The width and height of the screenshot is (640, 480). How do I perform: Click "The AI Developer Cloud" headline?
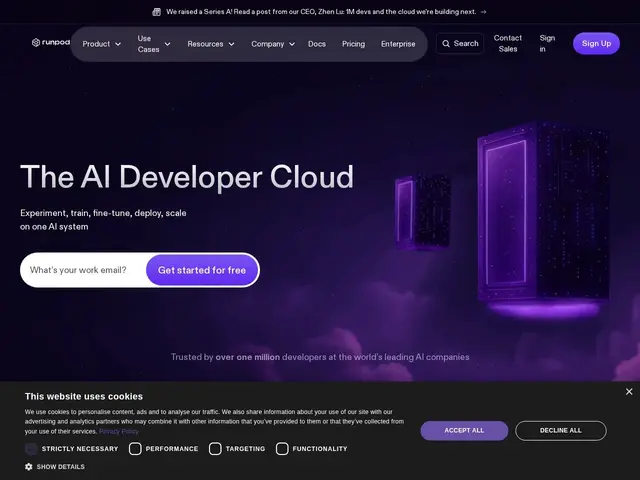187,177
